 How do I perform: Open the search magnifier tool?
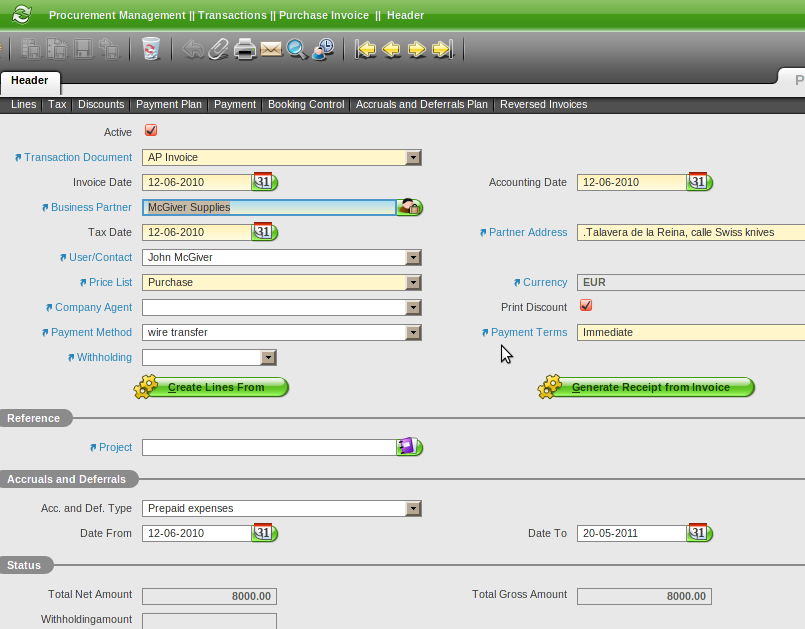click(x=297, y=49)
